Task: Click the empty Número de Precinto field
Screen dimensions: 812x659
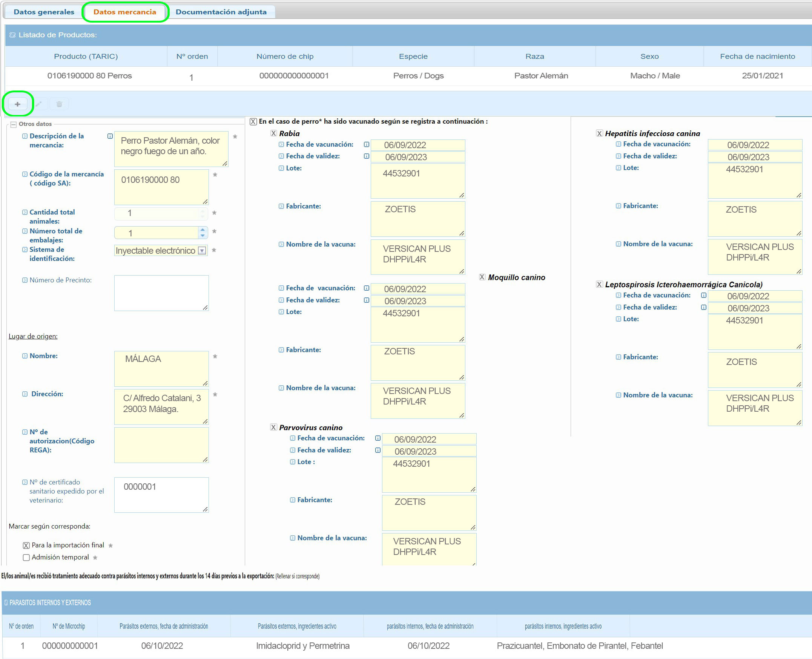Action: [161, 293]
